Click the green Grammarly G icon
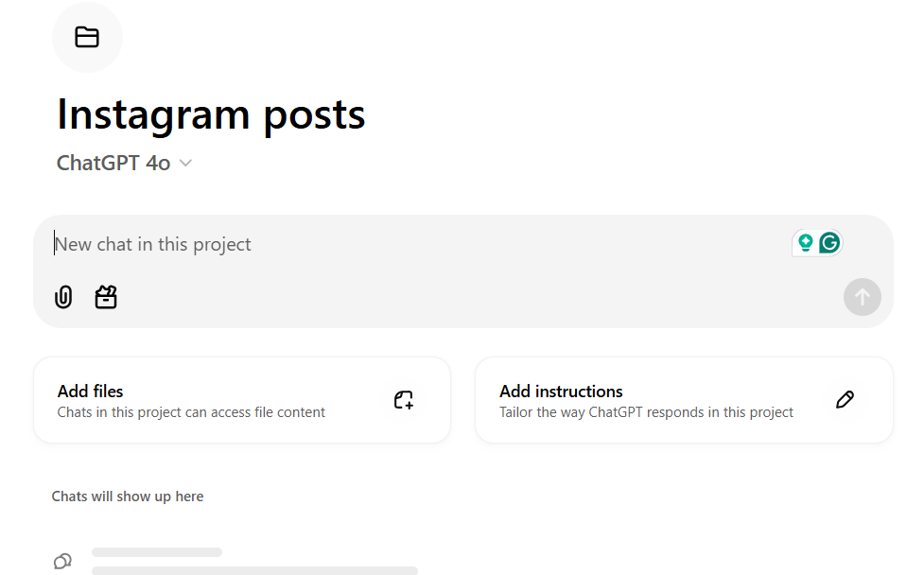This screenshot has width=924, height=575. pos(828,242)
